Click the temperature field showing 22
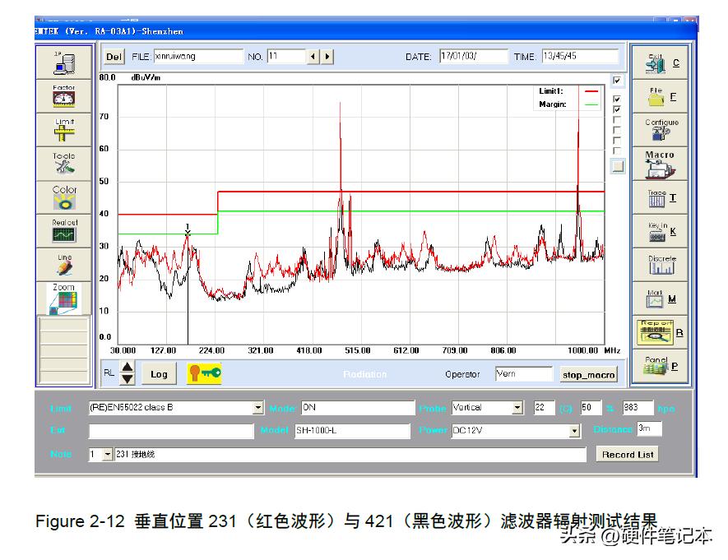 (x=544, y=408)
